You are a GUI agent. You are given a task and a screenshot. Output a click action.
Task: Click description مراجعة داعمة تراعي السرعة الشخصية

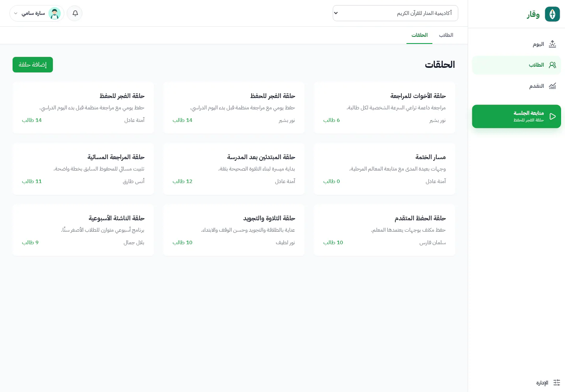tap(396, 108)
